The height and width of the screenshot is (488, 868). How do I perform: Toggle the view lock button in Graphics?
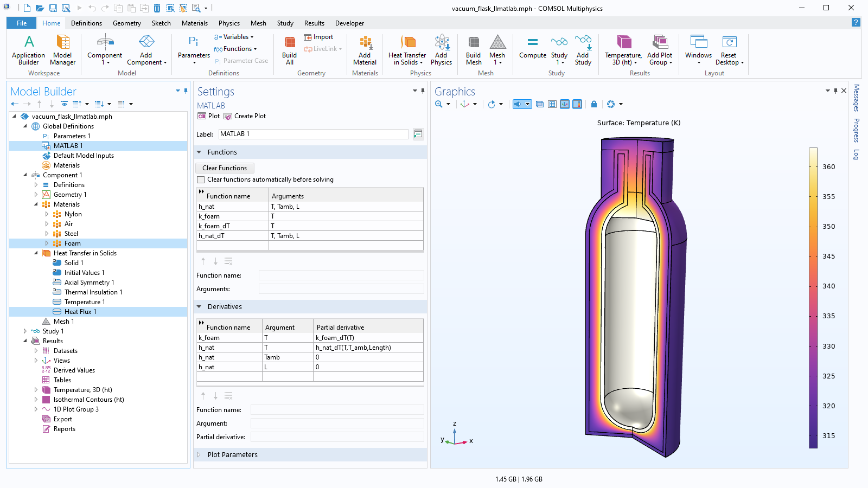point(594,104)
